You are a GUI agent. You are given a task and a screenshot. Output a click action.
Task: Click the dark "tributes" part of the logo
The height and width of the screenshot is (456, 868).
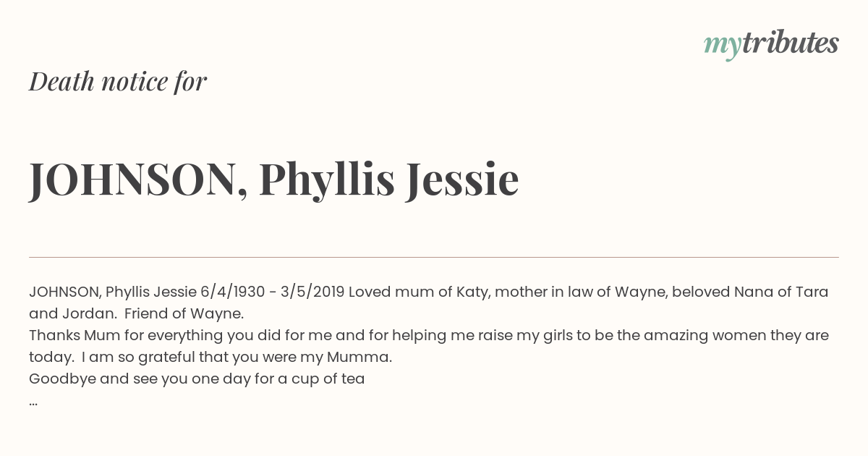click(x=790, y=43)
